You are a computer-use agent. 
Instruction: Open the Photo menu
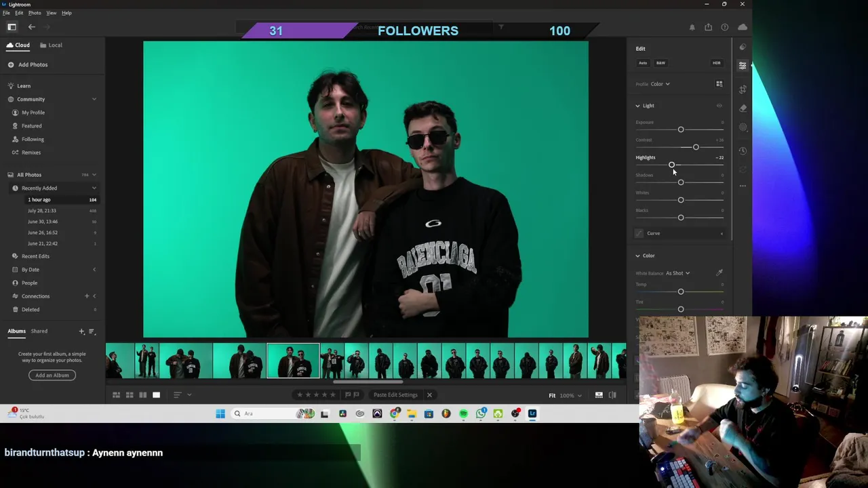(35, 13)
